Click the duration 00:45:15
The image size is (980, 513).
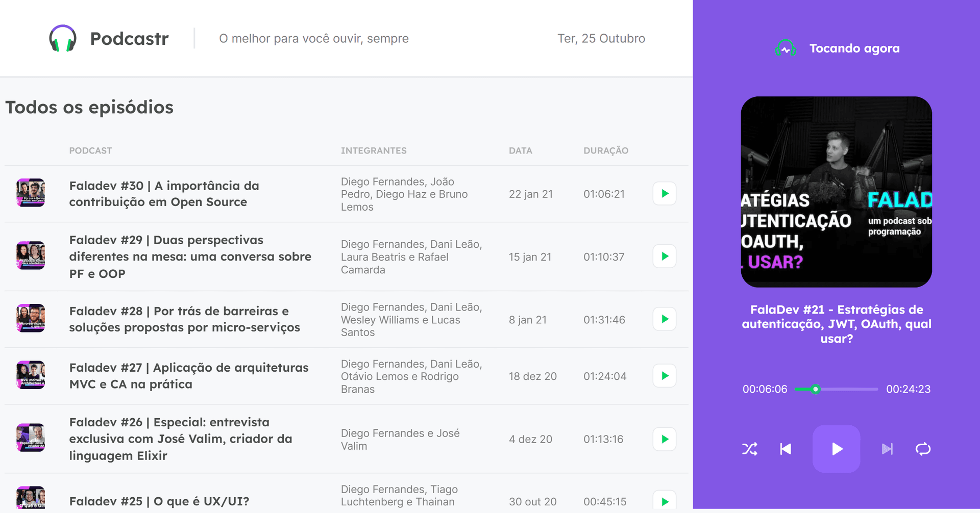coord(605,502)
